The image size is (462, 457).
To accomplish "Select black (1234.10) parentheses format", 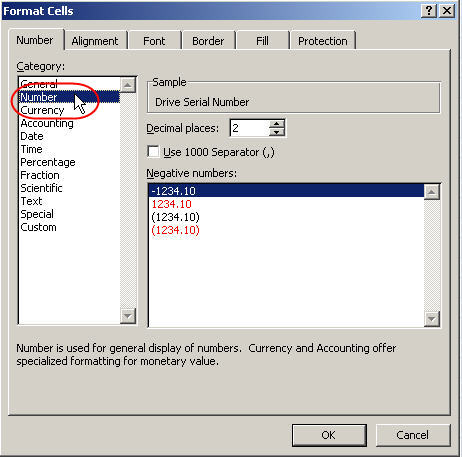I will click(286, 217).
